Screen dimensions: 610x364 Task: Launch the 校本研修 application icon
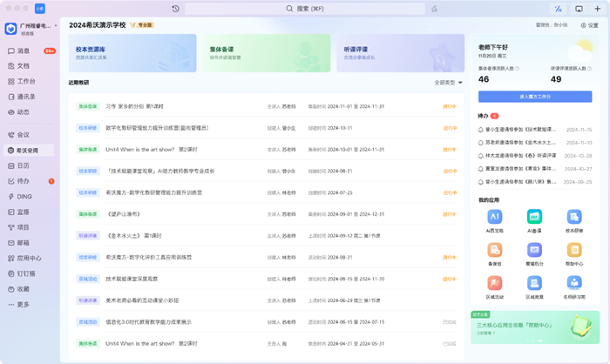click(574, 217)
